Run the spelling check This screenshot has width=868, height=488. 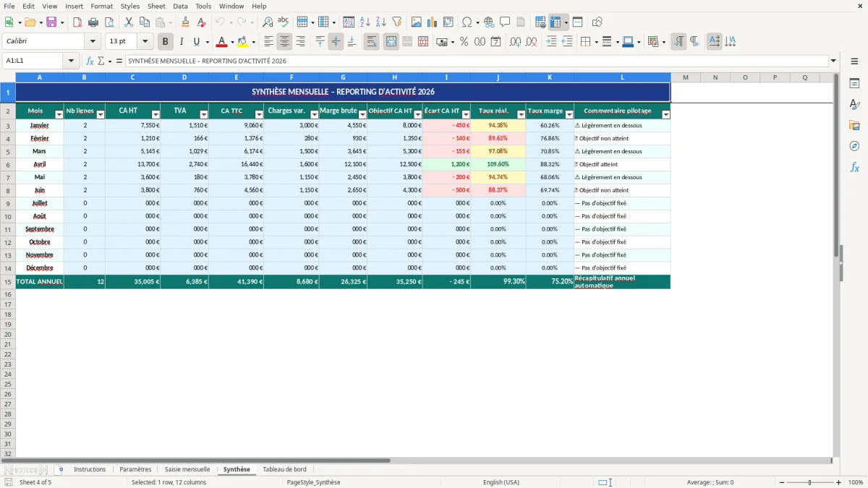(284, 22)
